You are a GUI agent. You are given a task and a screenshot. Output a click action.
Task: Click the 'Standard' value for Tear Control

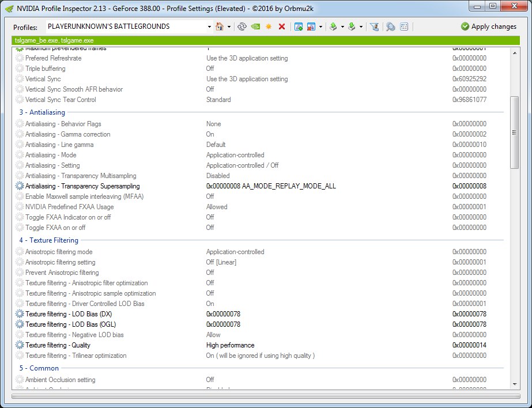[x=218, y=99]
